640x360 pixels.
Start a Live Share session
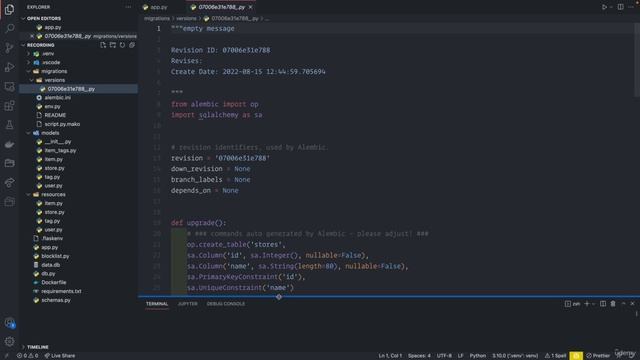[60, 356]
